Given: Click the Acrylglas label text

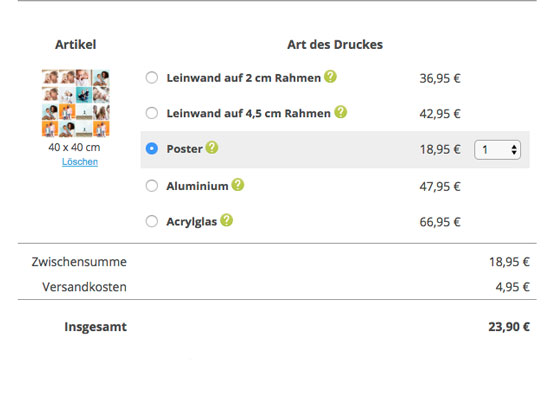Looking at the screenshot, I should click(192, 222).
